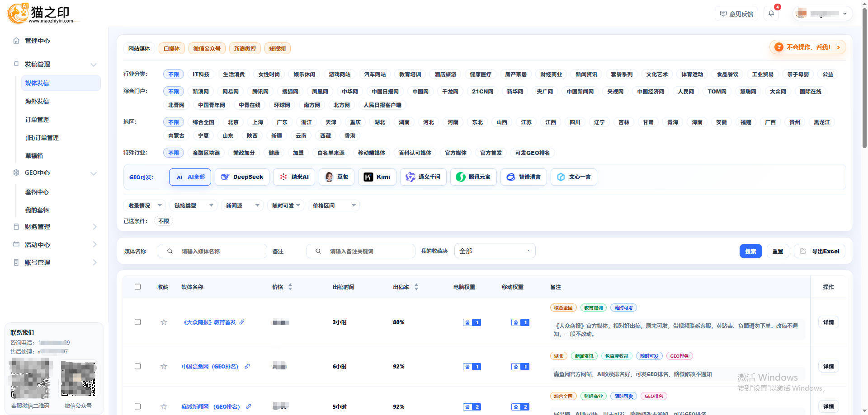868x415 pixels.
Task: Open the 链接类型 dropdown
Action: click(x=193, y=205)
